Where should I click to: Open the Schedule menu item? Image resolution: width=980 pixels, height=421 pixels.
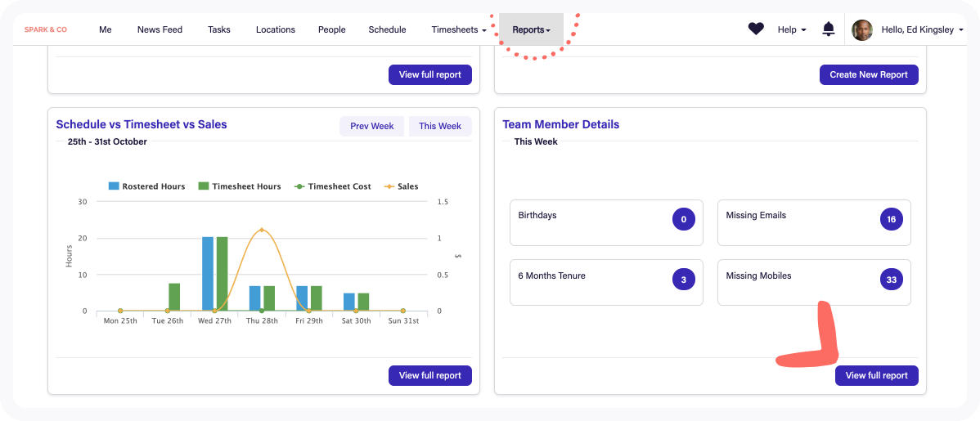387,29
